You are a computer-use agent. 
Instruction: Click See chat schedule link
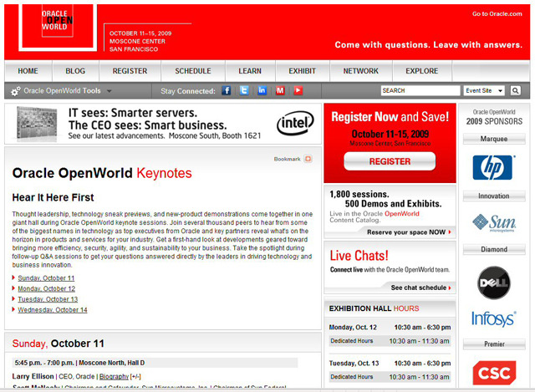tap(420, 288)
